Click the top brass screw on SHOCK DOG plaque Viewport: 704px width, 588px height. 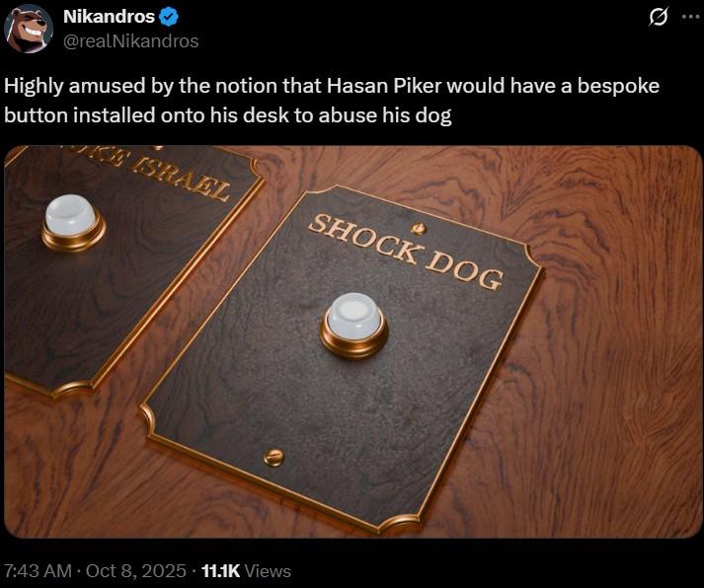click(x=419, y=228)
